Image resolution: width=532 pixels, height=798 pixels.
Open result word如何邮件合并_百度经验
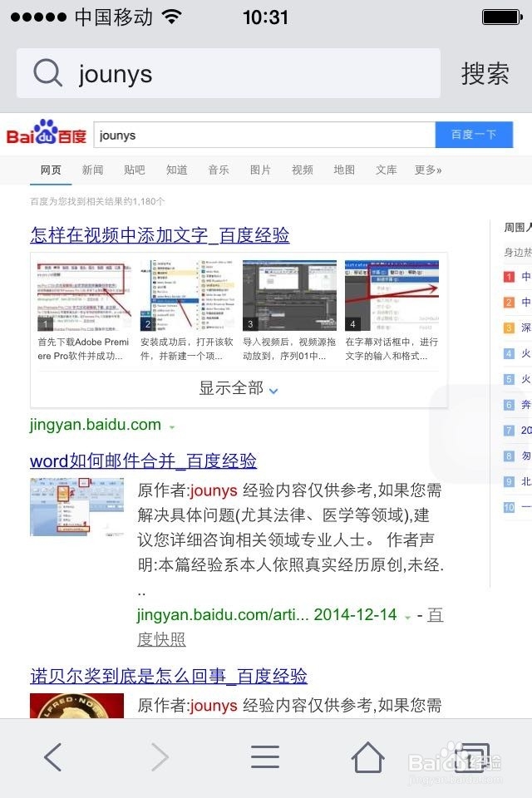(143, 461)
